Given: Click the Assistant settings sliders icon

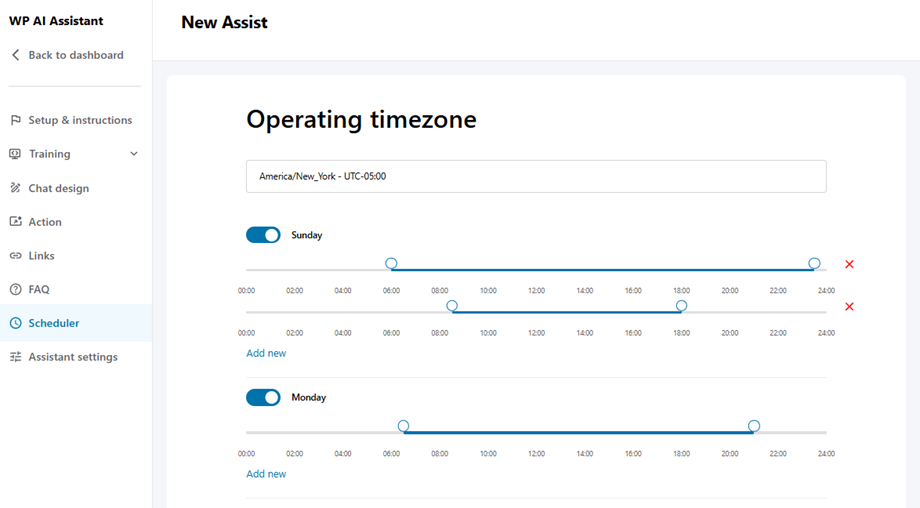Looking at the screenshot, I should coord(15,357).
